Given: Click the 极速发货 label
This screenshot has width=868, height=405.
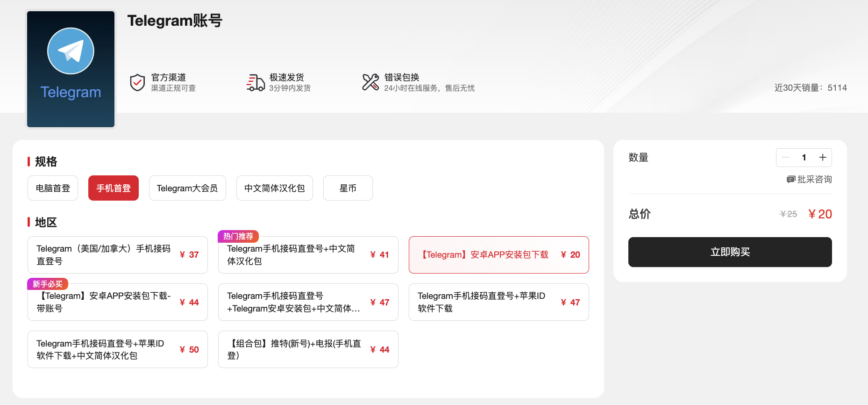Looking at the screenshot, I should tap(287, 77).
